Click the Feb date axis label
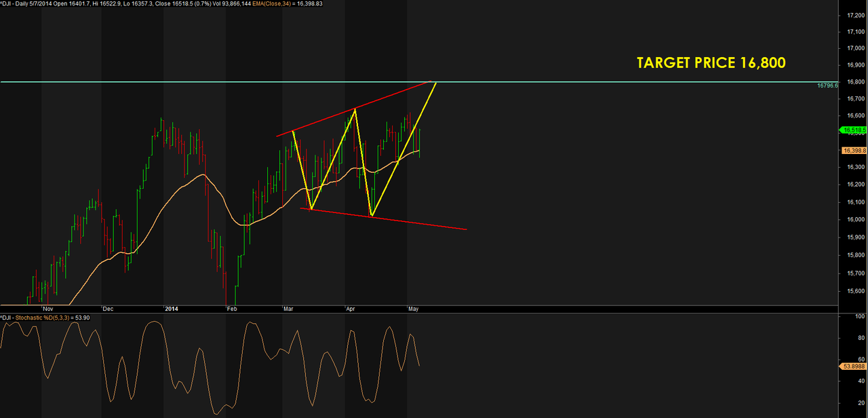 [232, 309]
